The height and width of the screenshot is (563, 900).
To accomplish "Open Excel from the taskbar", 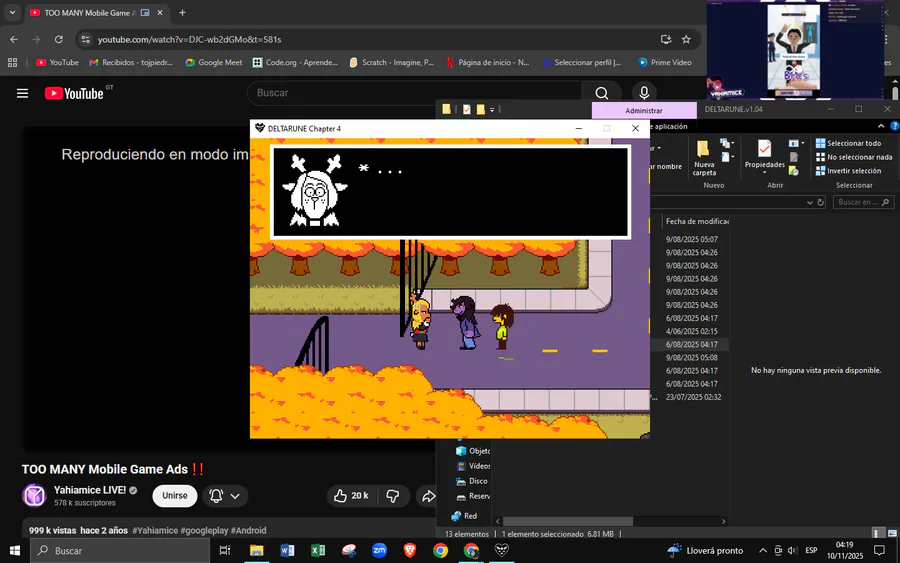I will coord(318,550).
